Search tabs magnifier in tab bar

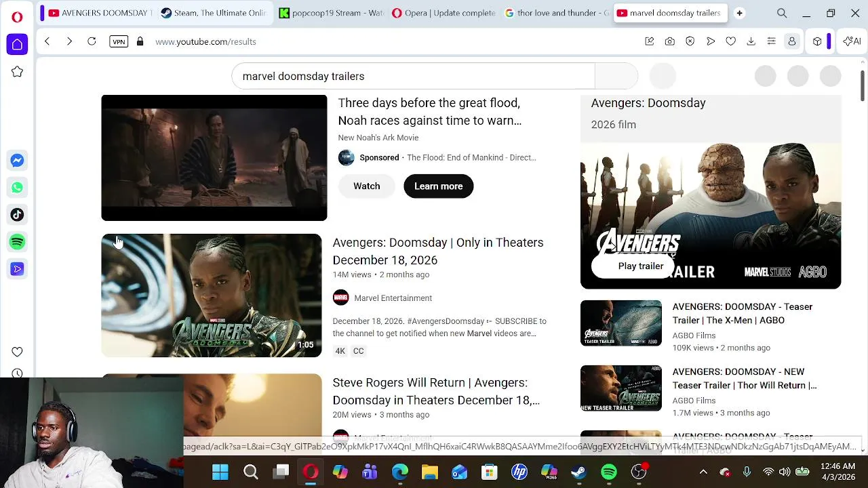[x=782, y=13]
